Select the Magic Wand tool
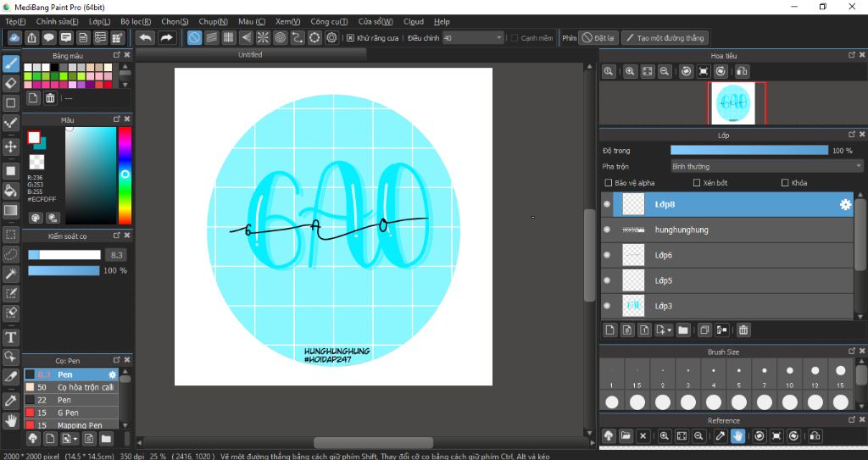The width and height of the screenshot is (868, 460). [x=10, y=274]
